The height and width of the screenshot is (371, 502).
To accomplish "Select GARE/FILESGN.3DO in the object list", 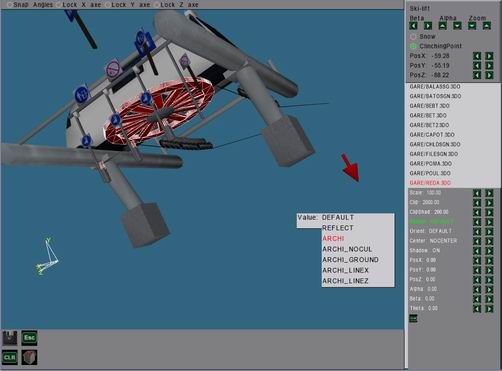I will [x=434, y=154].
